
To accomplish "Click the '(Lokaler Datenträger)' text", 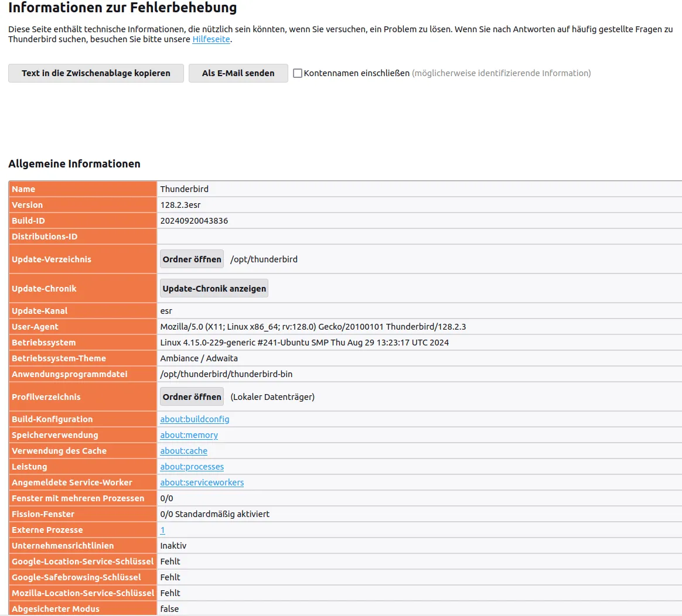I will click(x=272, y=397).
